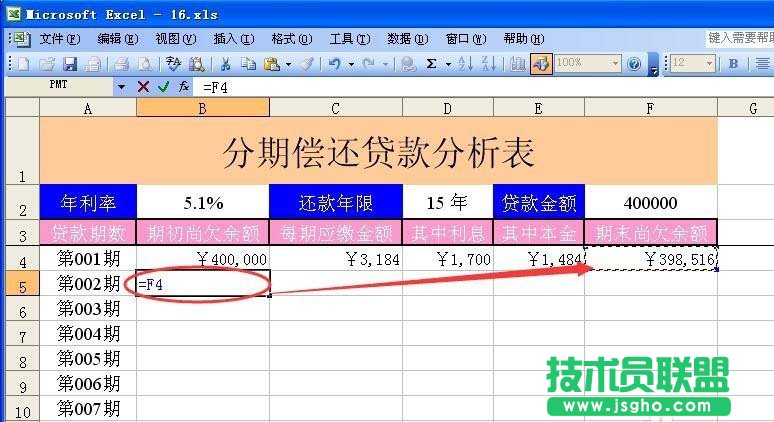This screenshot has height=422, width=774.
Task: Select the 400000 loan amount cell
Action: [651, 202]
